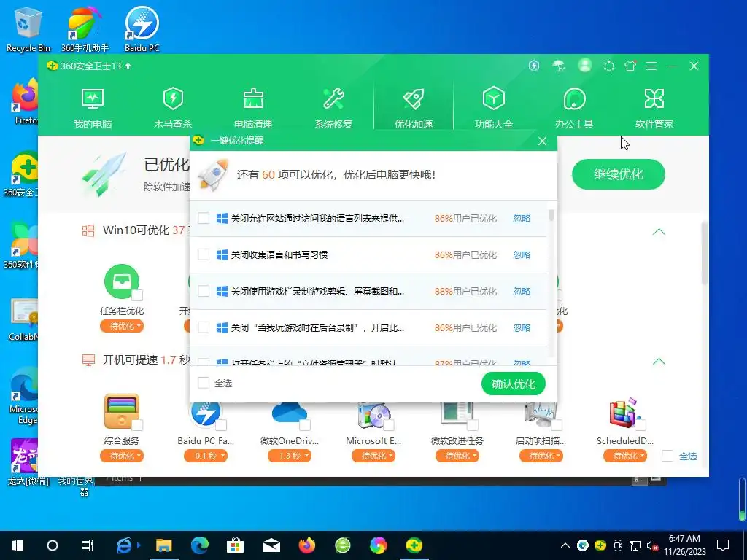
Task: Open 启动项扫描 待优化 dropdown
Action: click(x=541, y=456)
